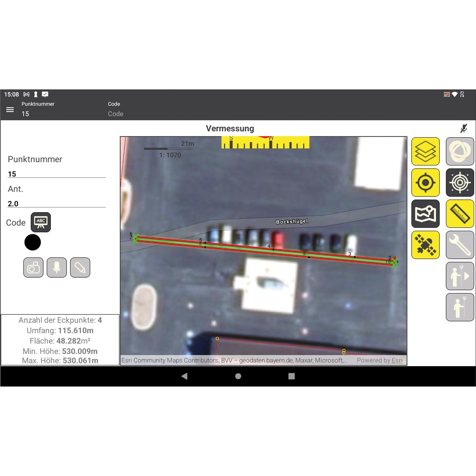Record a voice note with microphone

click(57, 268)
